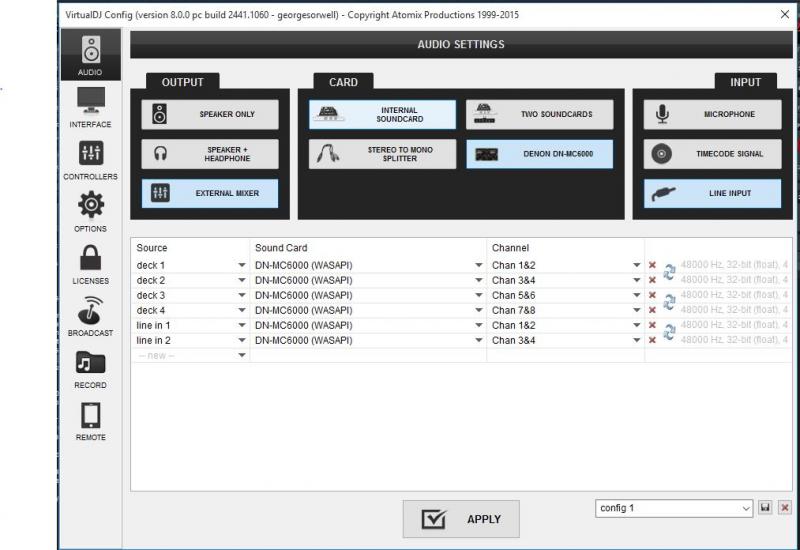Open the Interface settings section

[x=90, y=107]
